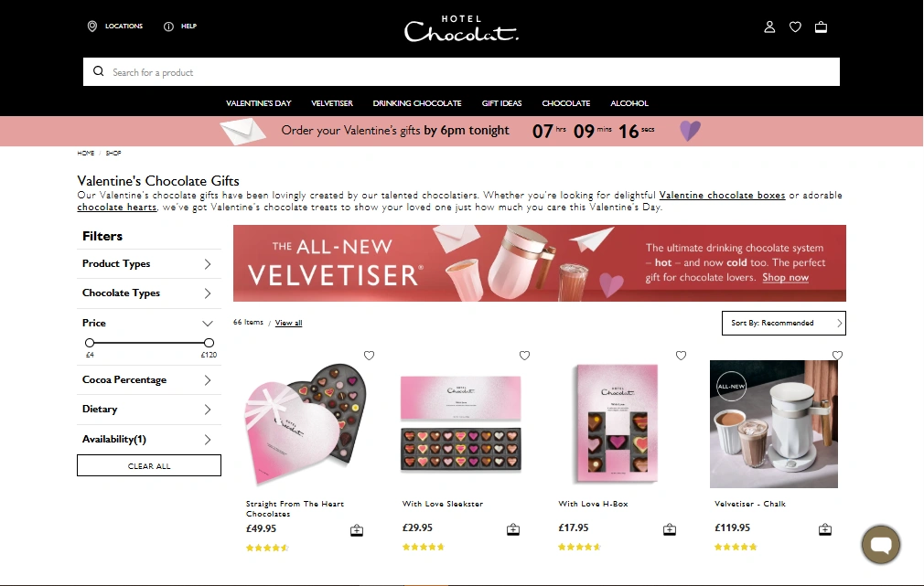Open the Gift Ideas menu
The width and height of the screenshot is (924, 586).
pyautogui.click(x=501, y=103)
